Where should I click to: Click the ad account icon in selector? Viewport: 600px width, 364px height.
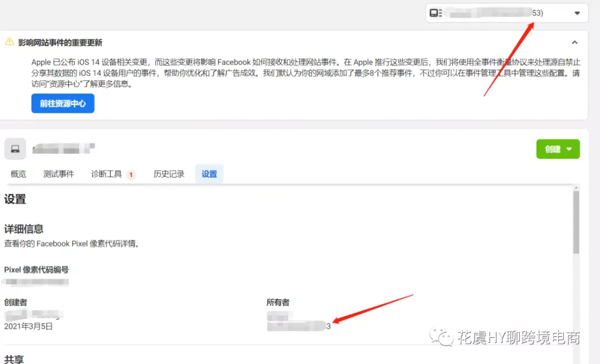436,13
